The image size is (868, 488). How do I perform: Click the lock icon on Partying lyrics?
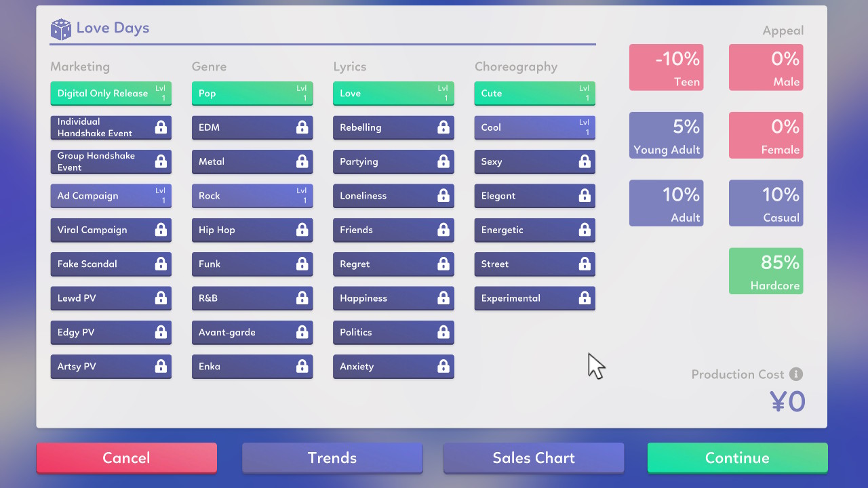(443, 161)
